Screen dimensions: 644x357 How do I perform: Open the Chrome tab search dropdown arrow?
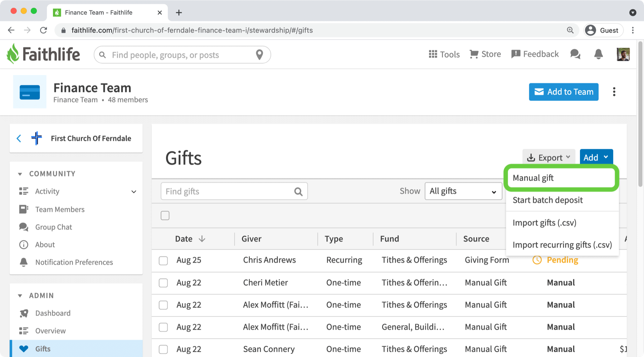coord(633,13)
